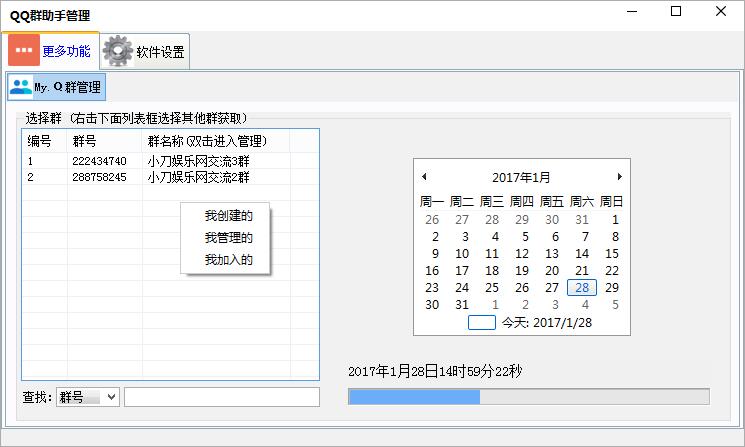Viewport: 745px width, 447px height.
Task: Go to next month in calendar
Action: (x=619, y=177)
